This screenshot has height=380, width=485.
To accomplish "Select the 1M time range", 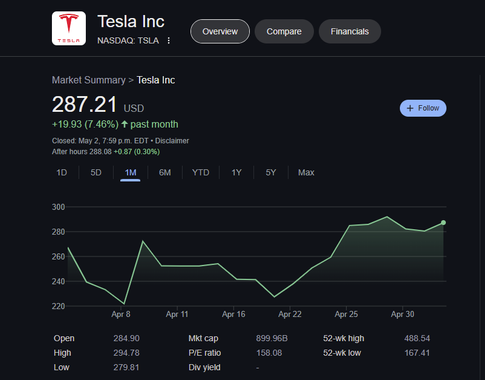I will click(130, 173).
